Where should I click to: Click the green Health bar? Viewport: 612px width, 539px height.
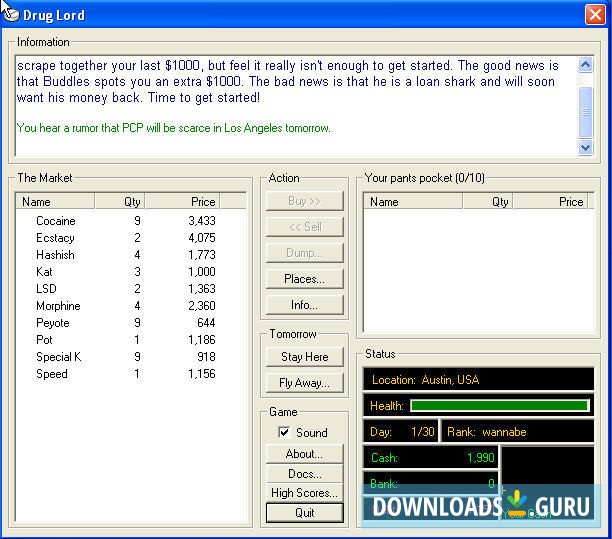(499, 406)
